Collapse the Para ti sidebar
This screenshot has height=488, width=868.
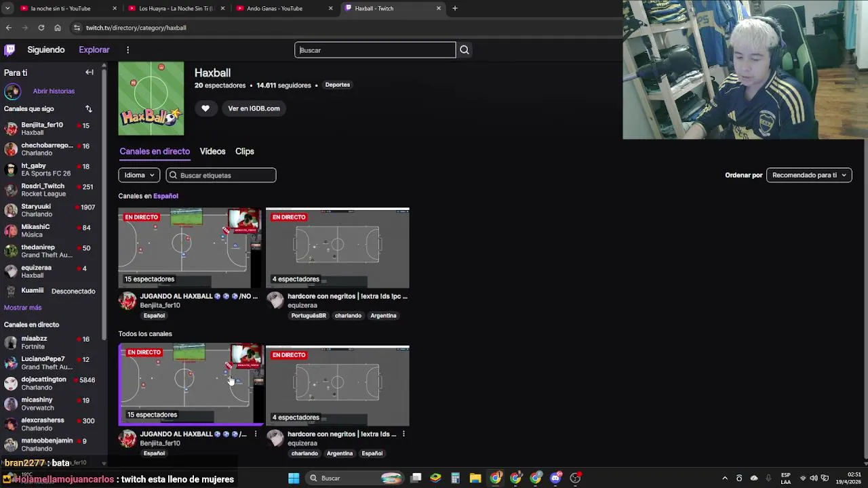(90, 72)
